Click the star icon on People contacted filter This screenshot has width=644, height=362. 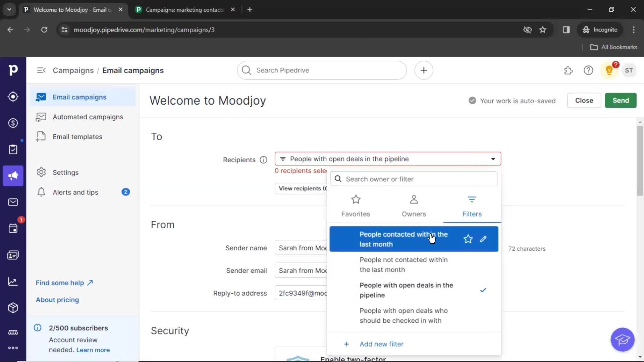468,239
